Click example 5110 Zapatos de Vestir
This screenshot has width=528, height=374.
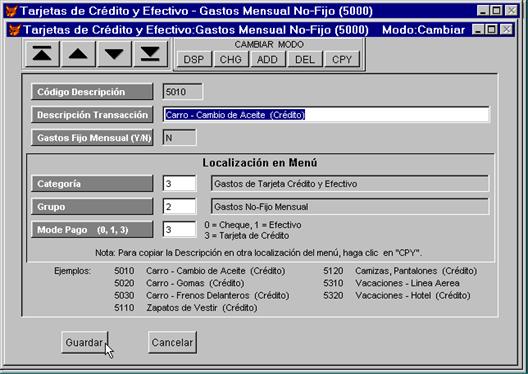click(x=186, y=308)
